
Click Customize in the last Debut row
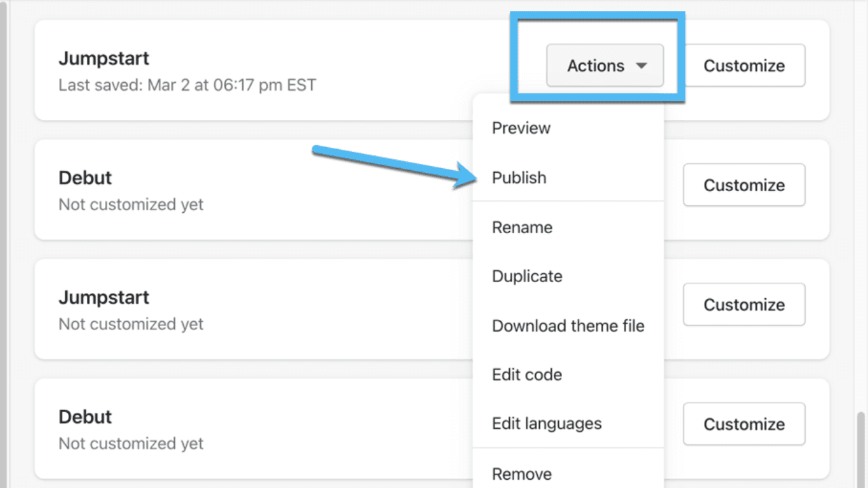click(x=744, y=424)
